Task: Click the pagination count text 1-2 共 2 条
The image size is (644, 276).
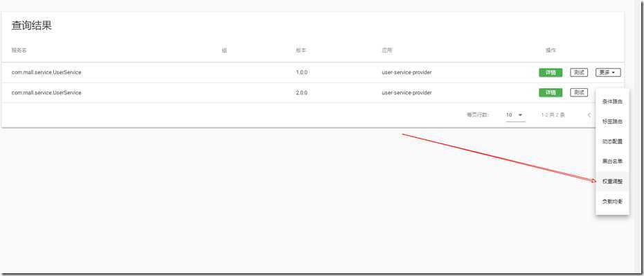Action: click(553, 115)
